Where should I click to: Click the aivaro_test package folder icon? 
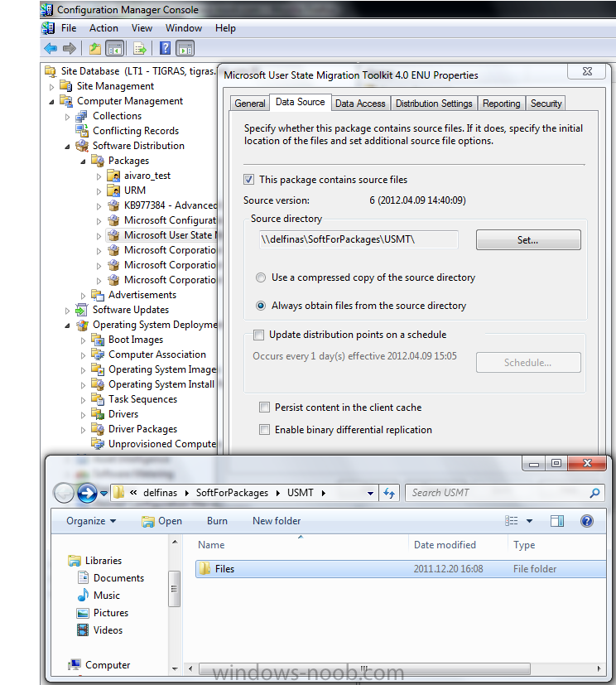(113, 176)
